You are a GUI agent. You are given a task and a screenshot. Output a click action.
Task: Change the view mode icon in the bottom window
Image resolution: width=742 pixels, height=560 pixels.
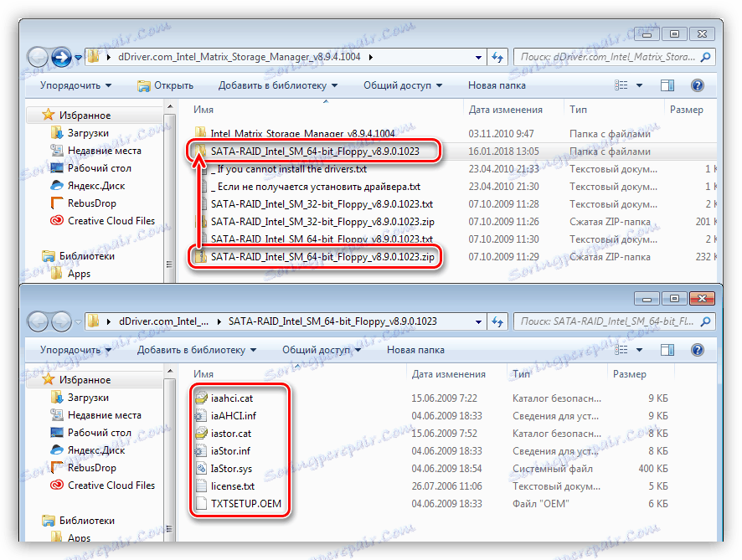621,350
